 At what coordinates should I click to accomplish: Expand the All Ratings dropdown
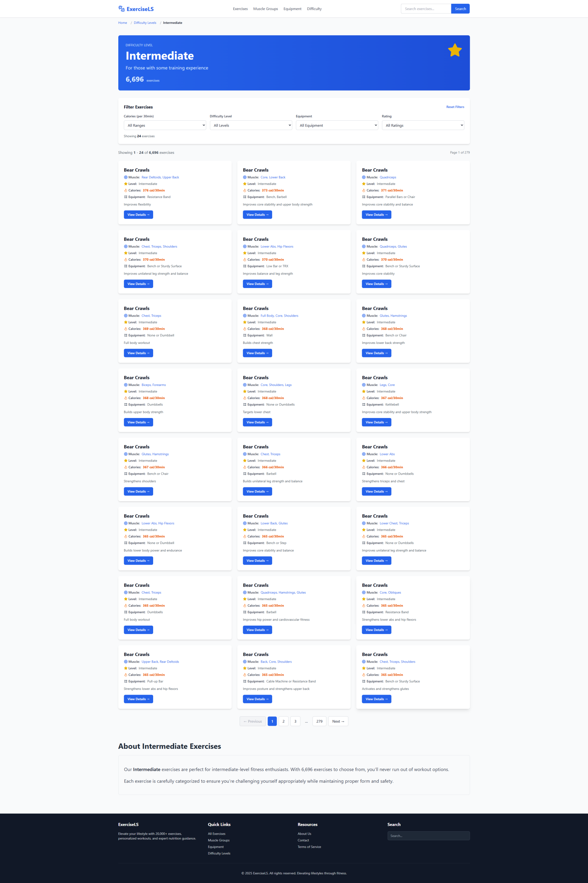(422, 125)
